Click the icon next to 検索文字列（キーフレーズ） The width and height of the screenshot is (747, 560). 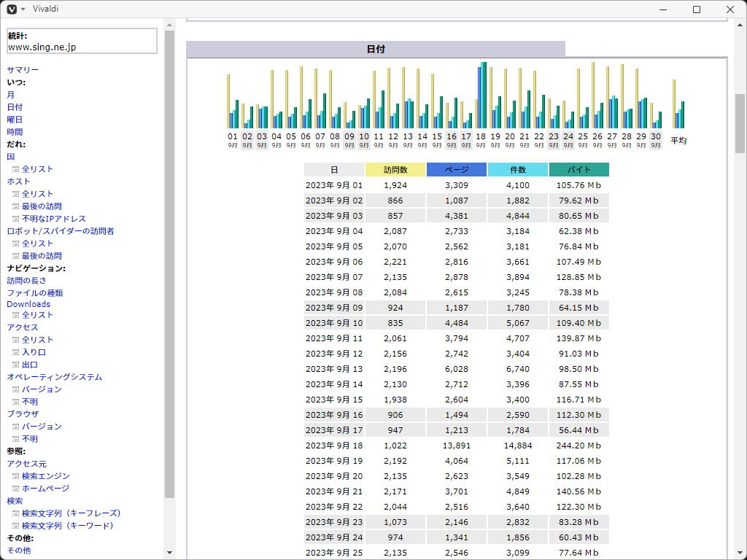pyautogui.click(x=15, y=513)
